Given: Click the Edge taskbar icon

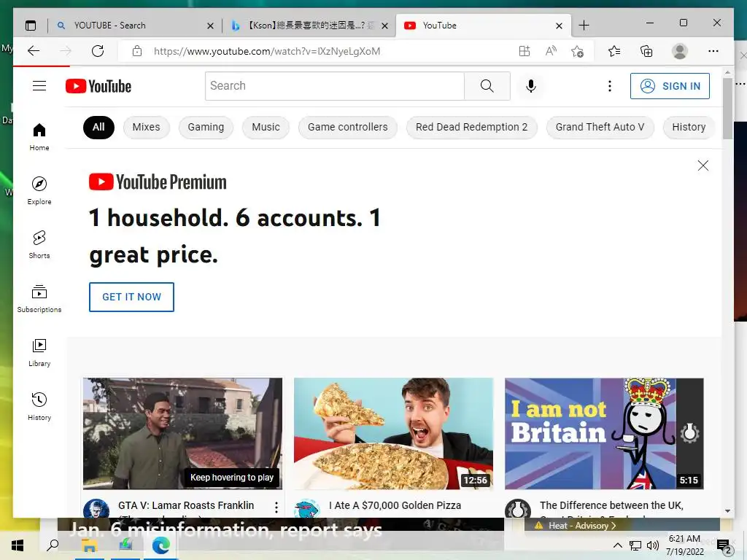Looking at the screenshot, I should (160, 545).
